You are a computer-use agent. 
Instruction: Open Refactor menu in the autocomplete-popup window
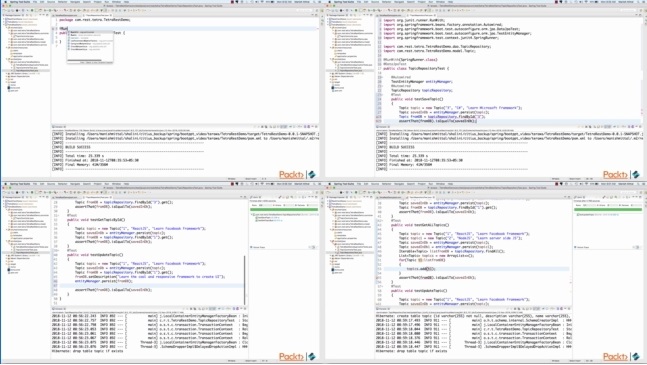coord(63,2)
